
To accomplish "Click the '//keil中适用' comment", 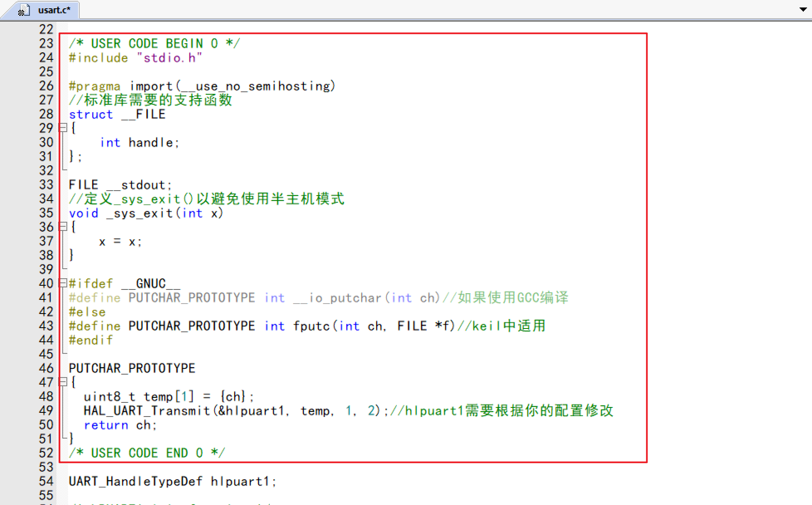I will 501,326.
